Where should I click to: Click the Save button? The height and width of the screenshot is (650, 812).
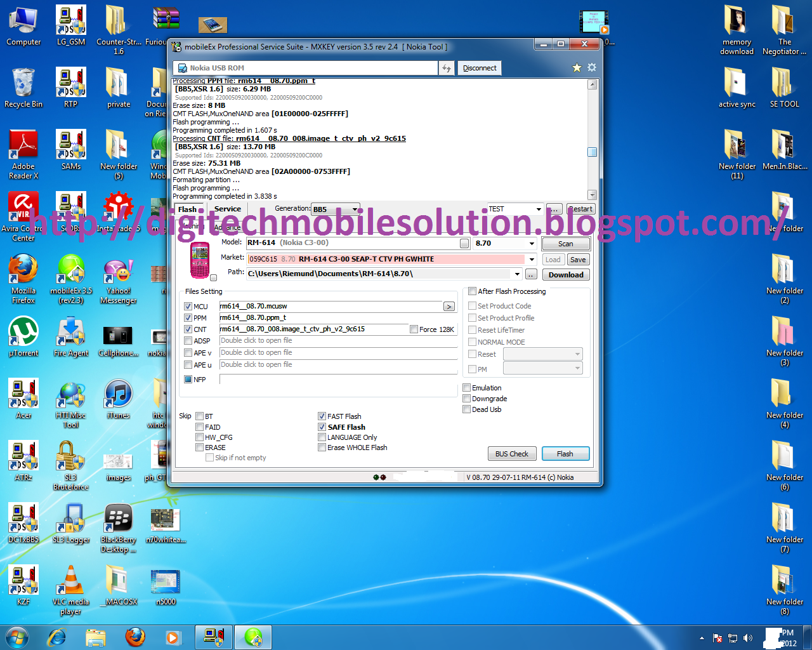pos(578,260)
